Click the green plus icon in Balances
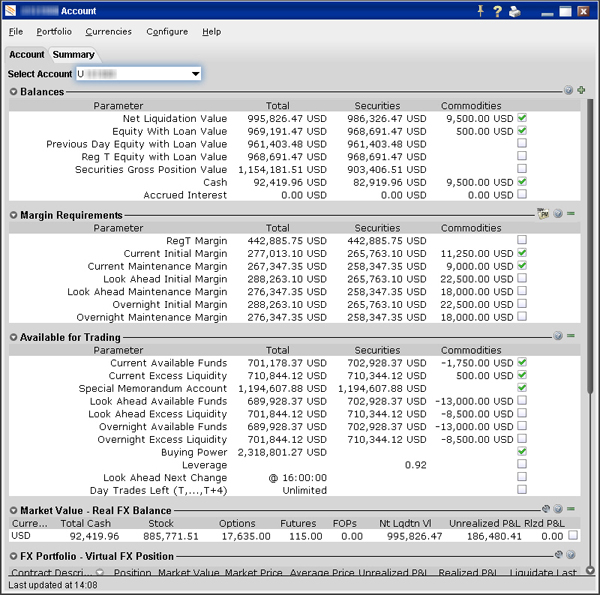 pyautogui.click(x=581, y=91)
